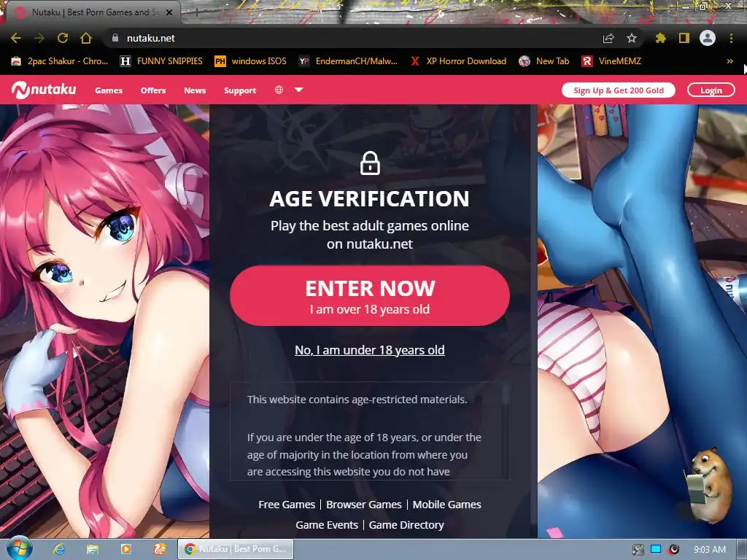
Task: Click the browser Back arrow
Action: (16, 38)
